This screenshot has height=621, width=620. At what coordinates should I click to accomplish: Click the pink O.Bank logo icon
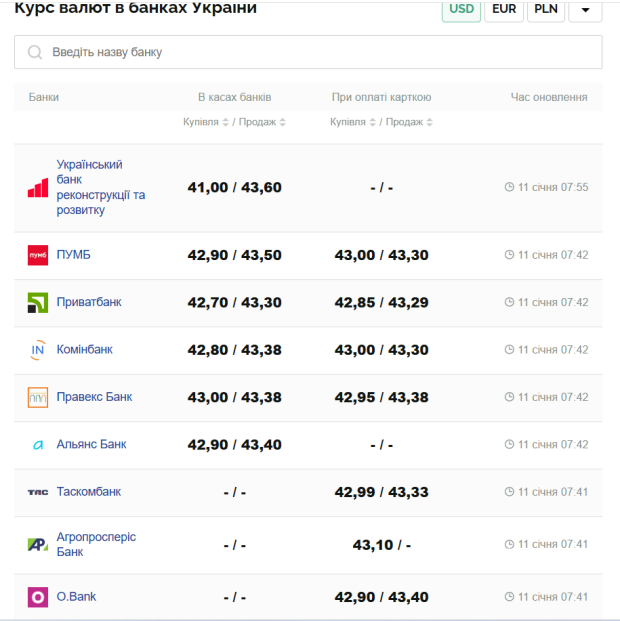[37, 597]
